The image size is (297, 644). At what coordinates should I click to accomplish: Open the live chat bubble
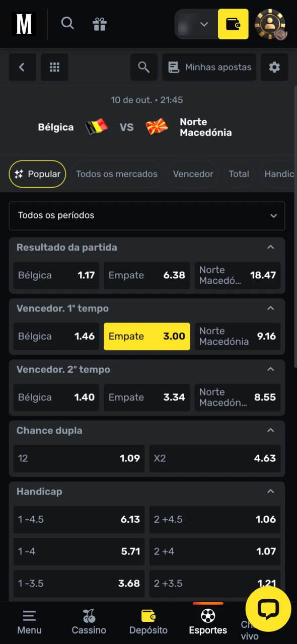[268, 609]
